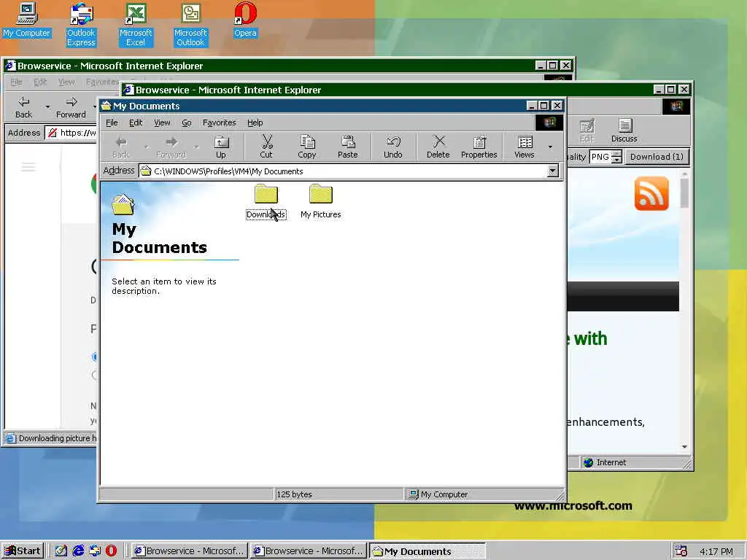
Task: Click the PNG quality field
Action: pos(600,157)
